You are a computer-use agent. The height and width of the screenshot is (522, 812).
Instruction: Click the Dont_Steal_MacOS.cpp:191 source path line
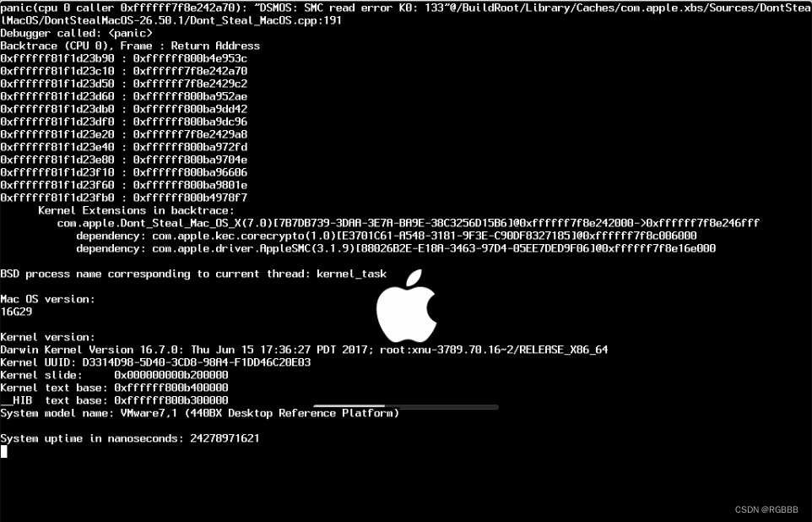(171, 21)
